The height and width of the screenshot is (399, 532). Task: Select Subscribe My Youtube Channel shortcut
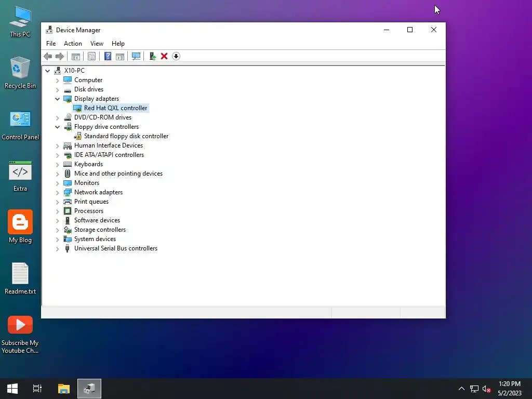20,335
